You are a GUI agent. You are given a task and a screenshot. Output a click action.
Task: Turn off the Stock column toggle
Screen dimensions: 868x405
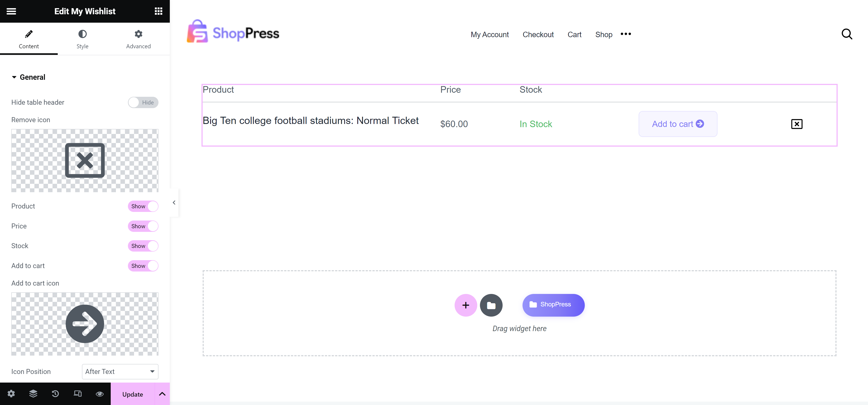pyautogui.click(x=143, y=246)
